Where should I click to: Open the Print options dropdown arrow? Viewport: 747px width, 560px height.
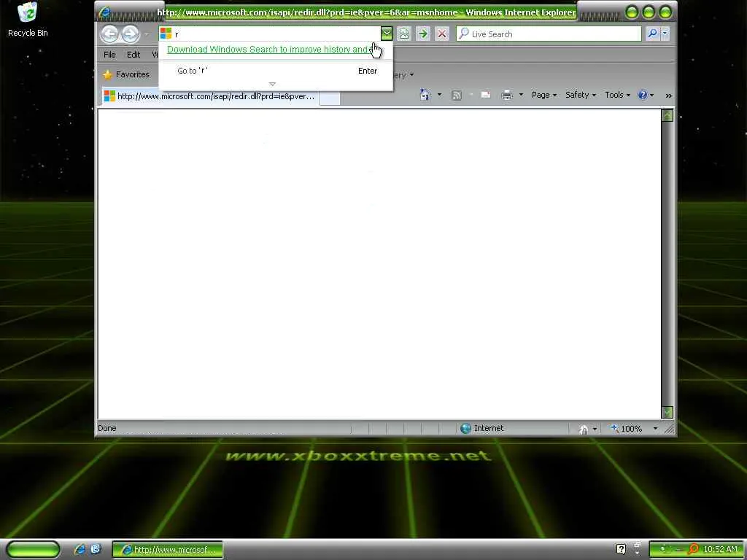pyautogui.click(x=521, y=95)
